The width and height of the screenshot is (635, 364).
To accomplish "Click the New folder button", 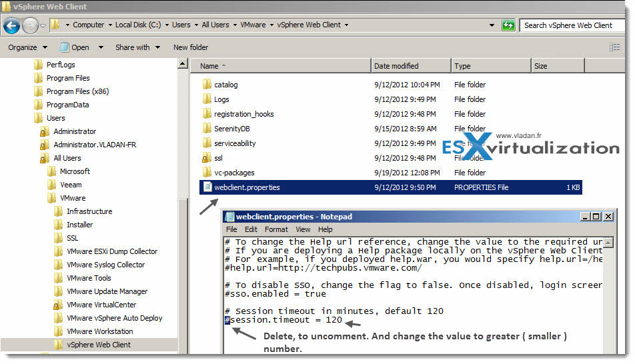I will (191, 47).
